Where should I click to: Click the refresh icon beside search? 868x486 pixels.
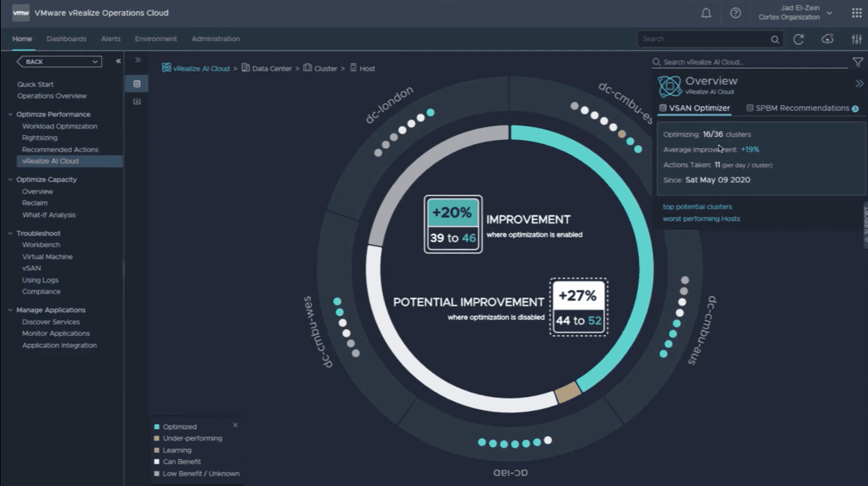click(x=799, y=39)
